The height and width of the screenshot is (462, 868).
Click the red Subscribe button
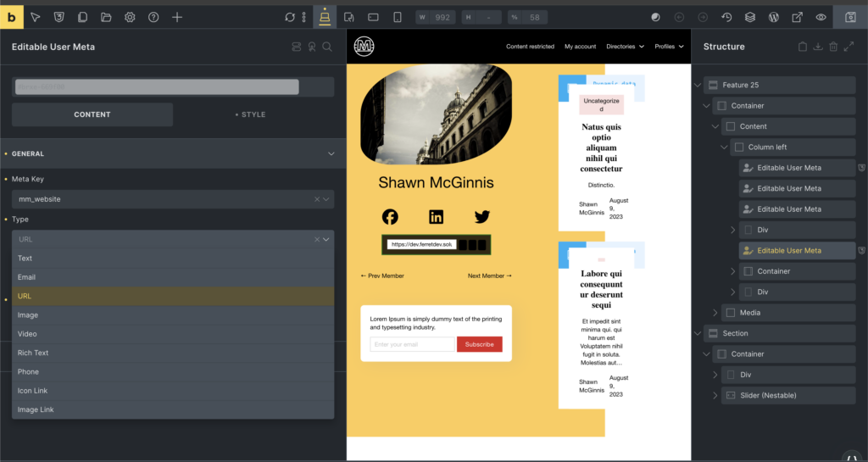click(479, 344)
